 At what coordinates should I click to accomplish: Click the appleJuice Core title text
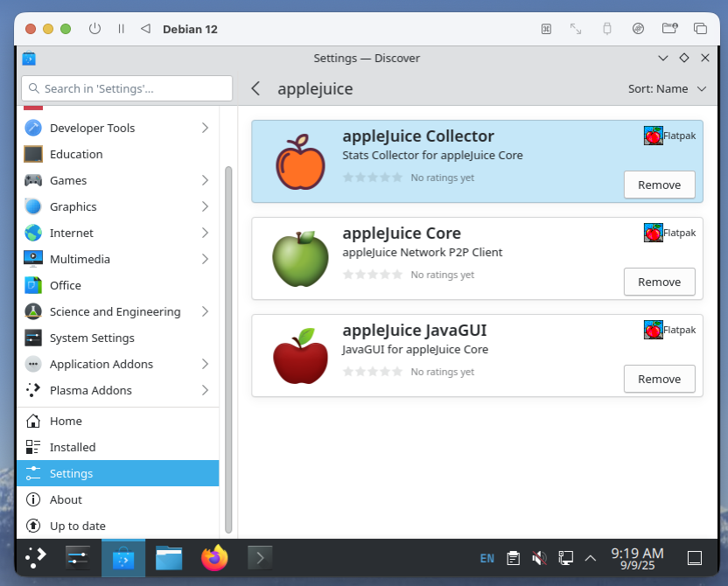click(x=402, y=233)
